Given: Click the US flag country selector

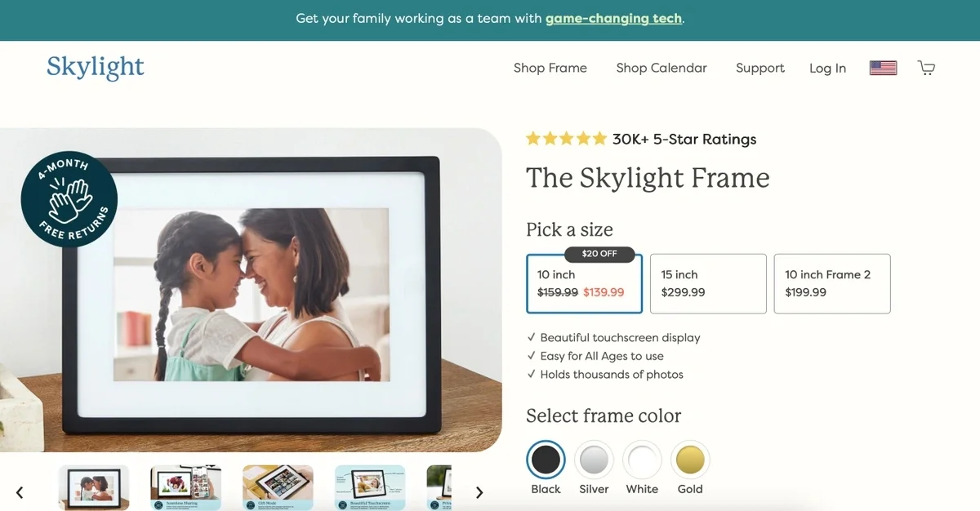Looking at the screenshot, I should (x=883, y=68).
